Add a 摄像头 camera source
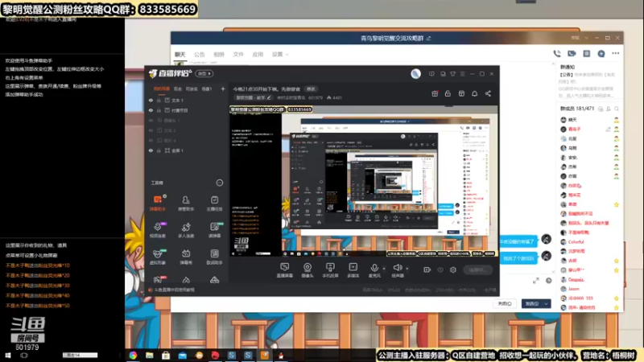Viewport: 644px width, 362px height. point(308,270)
